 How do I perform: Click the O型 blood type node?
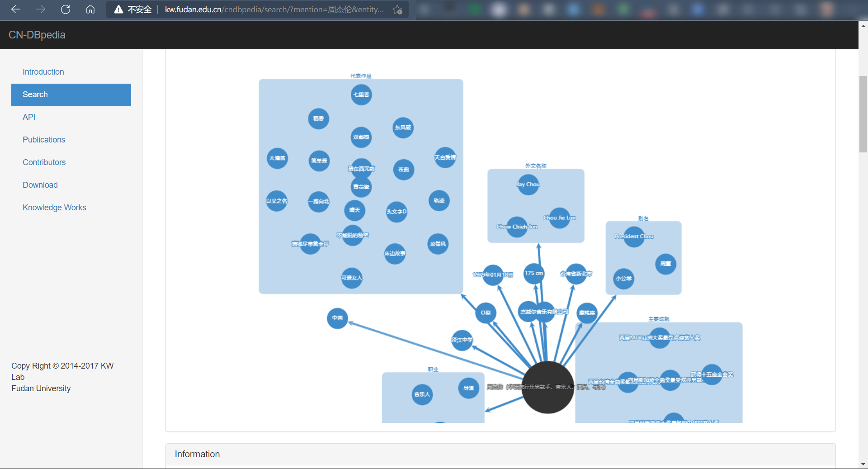tap(486, 313)
